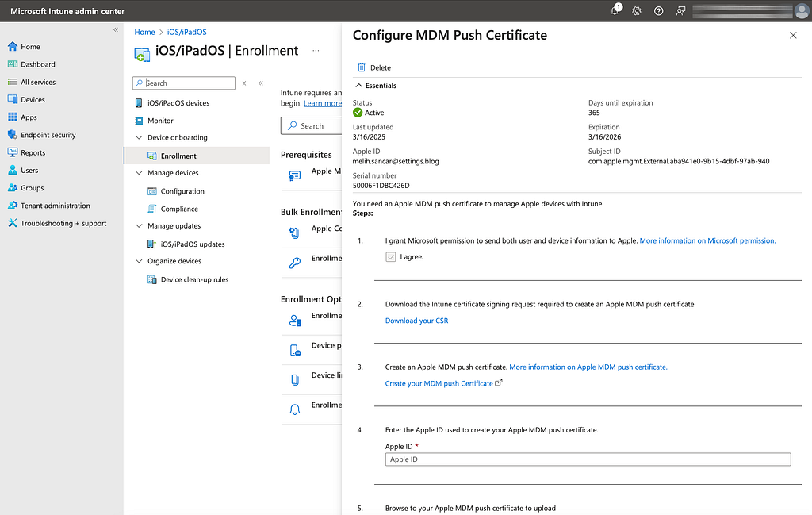Collapse the Device onboarding section
812x515 pixels.
(139, 138)
